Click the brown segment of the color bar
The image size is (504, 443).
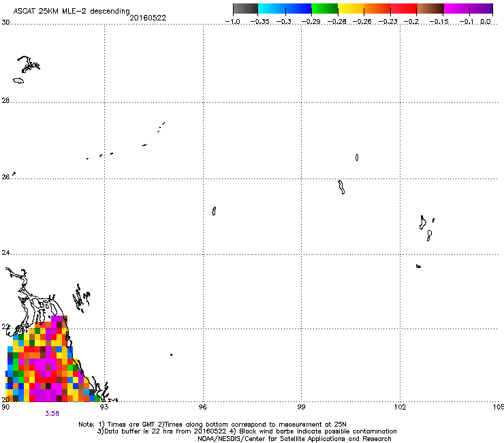[430, 9]
